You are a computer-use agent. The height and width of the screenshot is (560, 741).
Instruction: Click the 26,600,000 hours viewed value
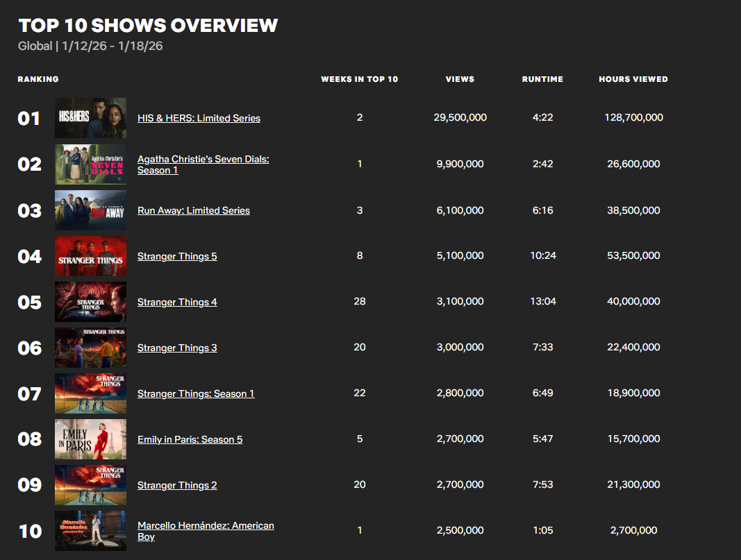coord(634,164)
